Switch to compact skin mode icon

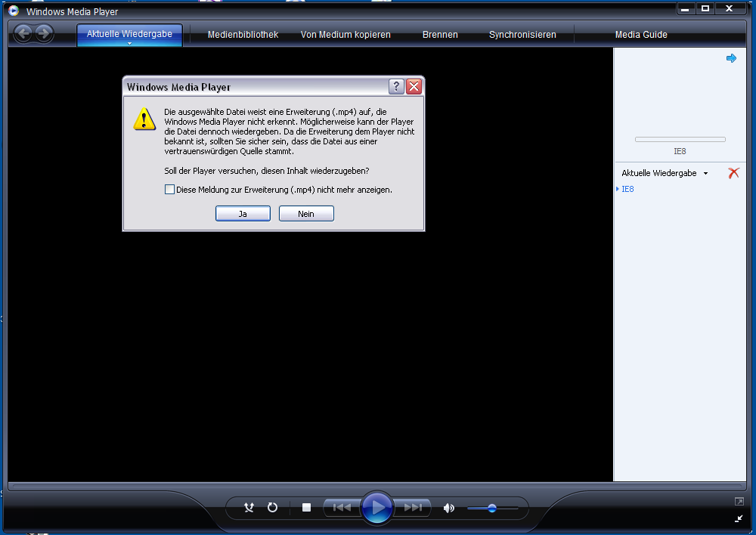(x=739, y=518)
